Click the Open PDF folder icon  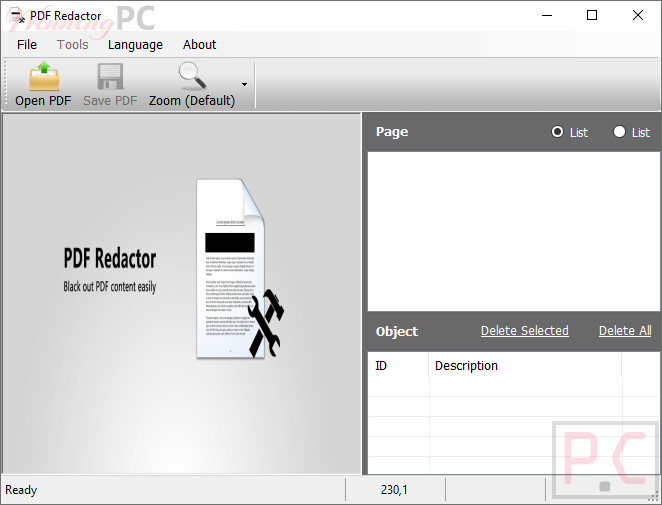tap(44, 76)
